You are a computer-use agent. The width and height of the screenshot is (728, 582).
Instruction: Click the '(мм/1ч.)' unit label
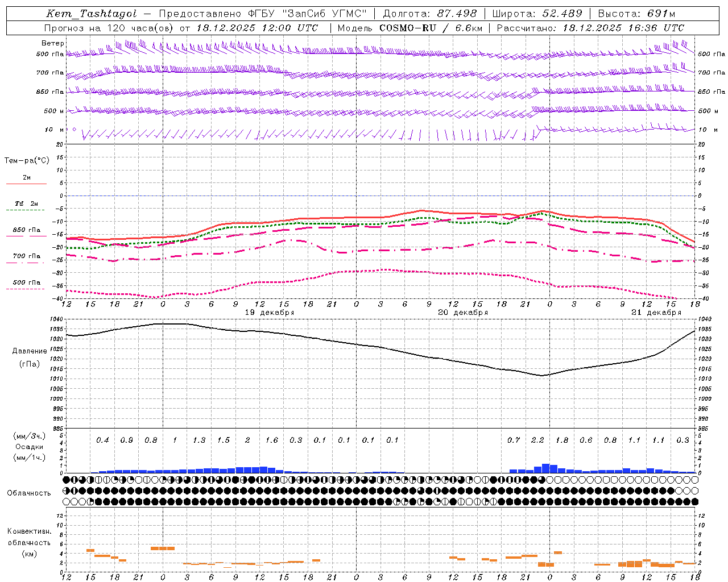(30, 458)
